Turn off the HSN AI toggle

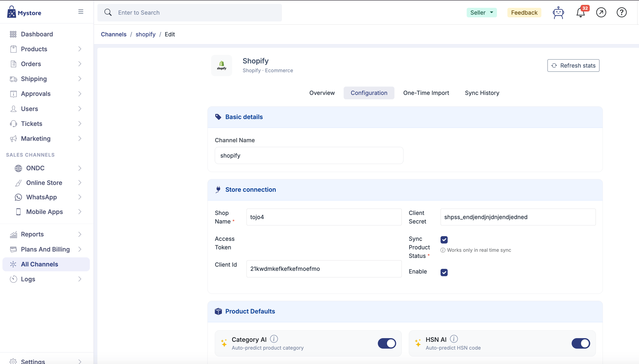tap(581, 343)
